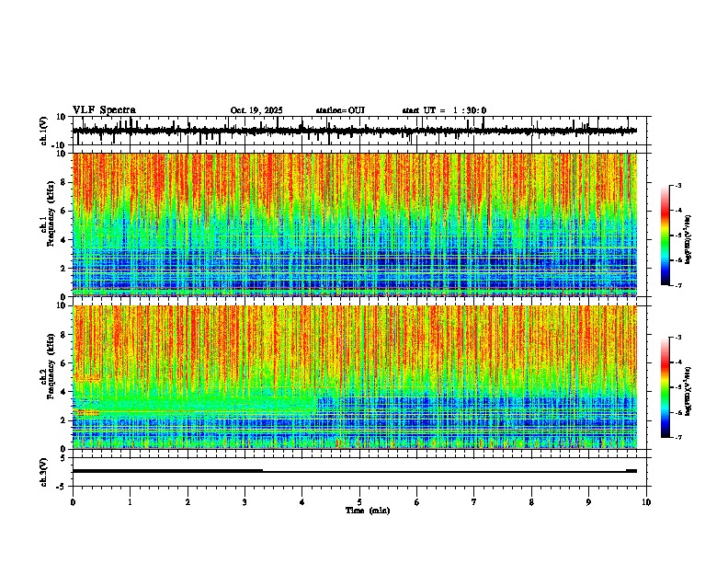Click the "-7" label on ch.1 colorbar

tap(677, 285)
